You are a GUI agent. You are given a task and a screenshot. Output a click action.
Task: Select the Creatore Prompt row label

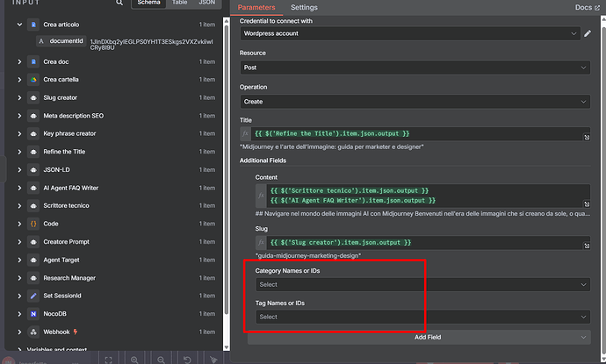(66, 242)
